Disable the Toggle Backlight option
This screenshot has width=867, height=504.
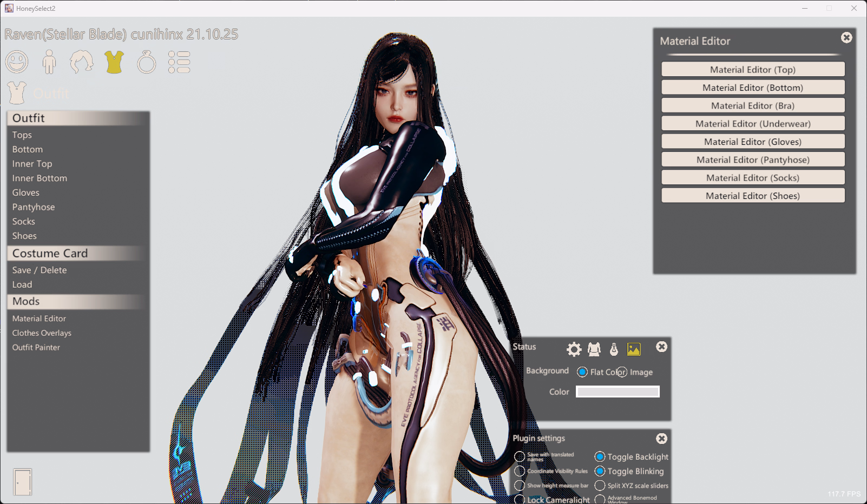(x=600, y=457)
